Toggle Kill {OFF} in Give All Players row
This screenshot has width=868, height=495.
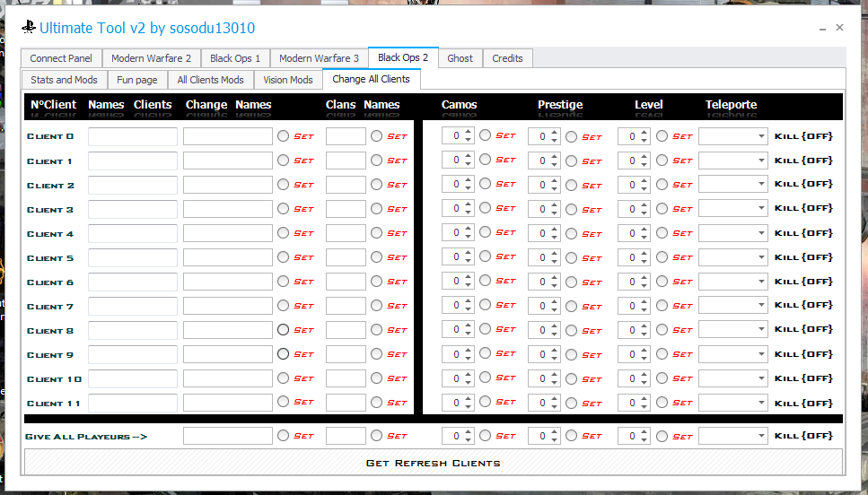803,436
